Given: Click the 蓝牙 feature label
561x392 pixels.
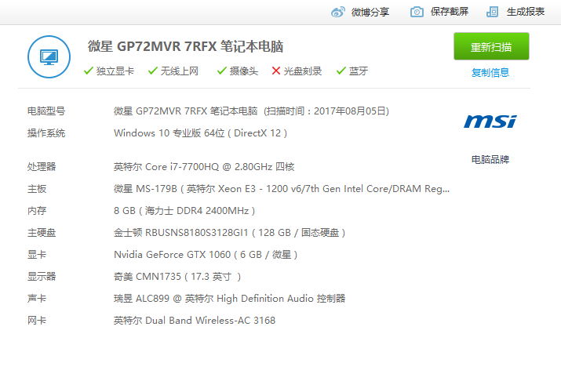Looking at the screenshot, I should 359,71.
